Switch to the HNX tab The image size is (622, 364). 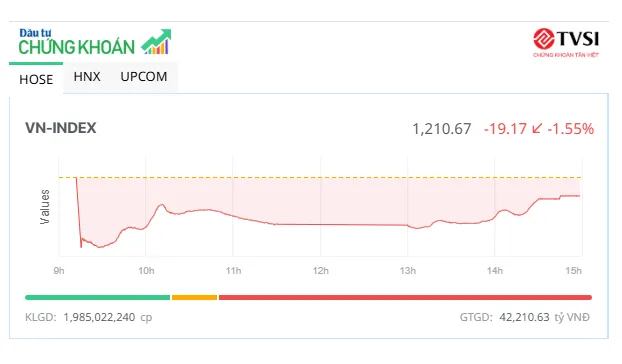point(87,77)
